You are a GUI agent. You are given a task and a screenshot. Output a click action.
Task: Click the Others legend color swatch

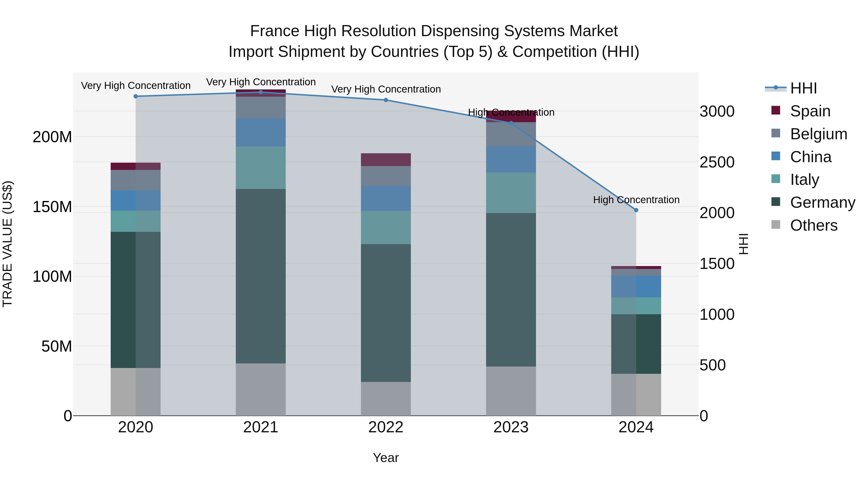point(776,225)
